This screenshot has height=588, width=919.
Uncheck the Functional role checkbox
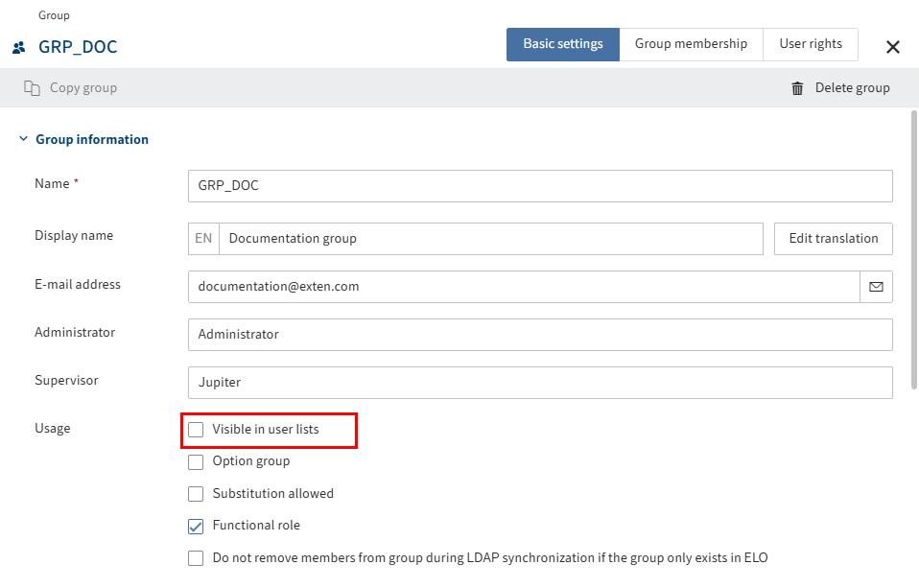coord(196,526)
